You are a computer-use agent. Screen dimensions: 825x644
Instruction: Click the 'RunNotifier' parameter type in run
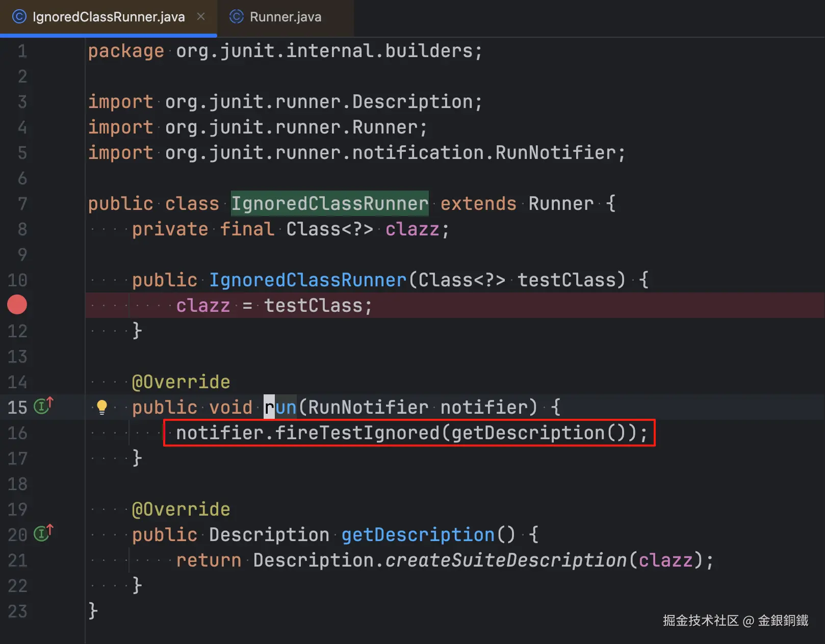pyautogui.click(x=368, y=408)
